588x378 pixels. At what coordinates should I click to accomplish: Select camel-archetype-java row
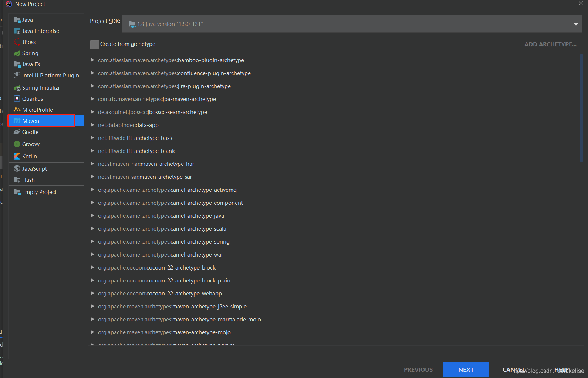point(335,216)
